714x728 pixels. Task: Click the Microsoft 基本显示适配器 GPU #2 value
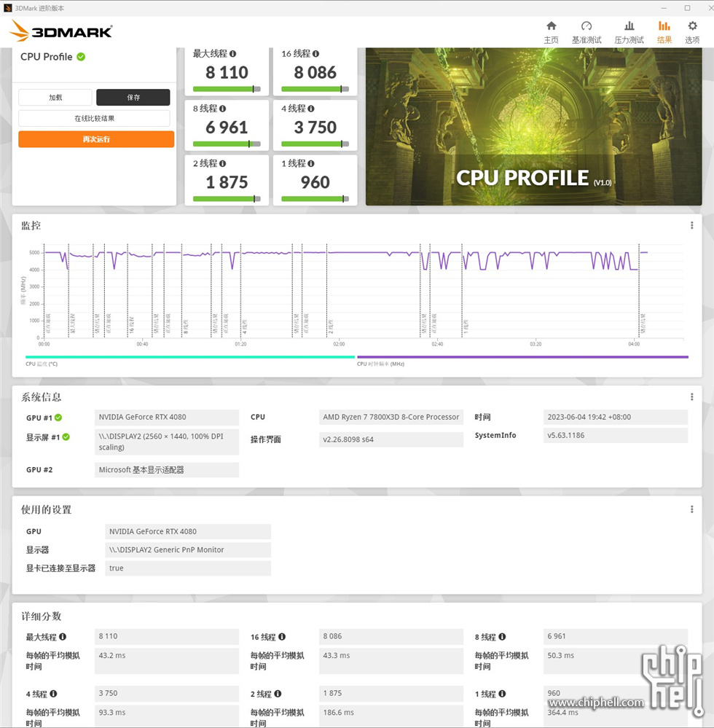167,470
